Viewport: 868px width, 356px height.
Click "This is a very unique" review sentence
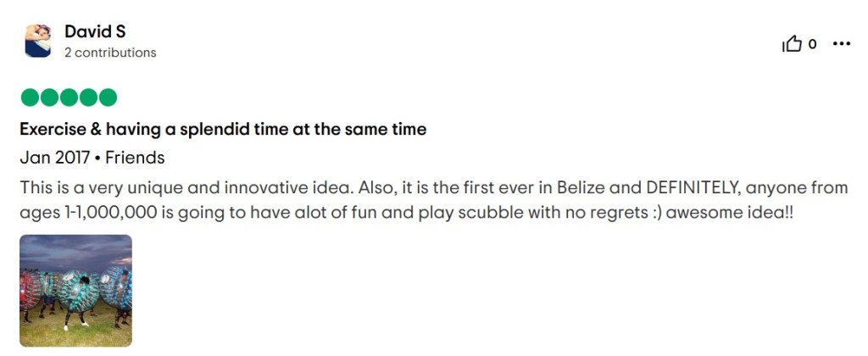point(93,187)
